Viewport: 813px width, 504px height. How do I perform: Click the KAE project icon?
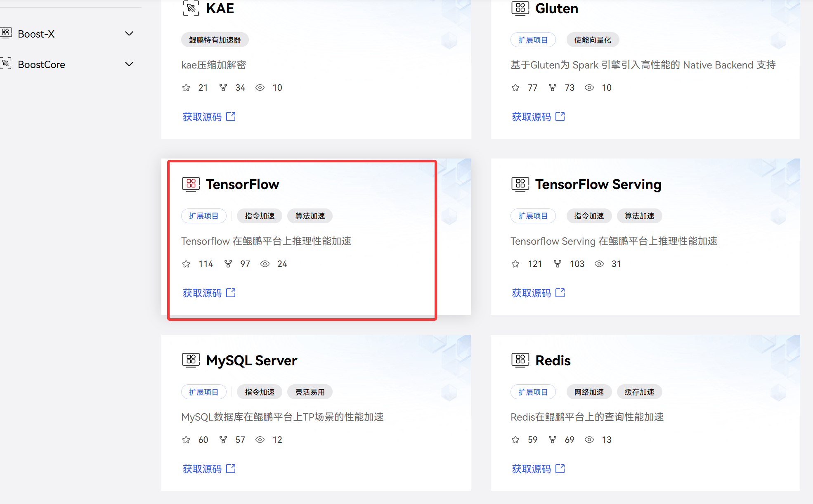point(191,8)
